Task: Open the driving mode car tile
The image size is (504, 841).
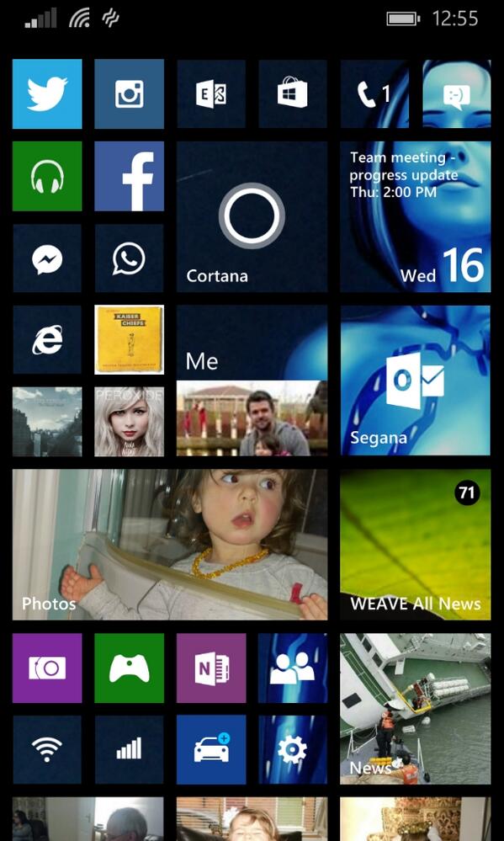Action: 211,750
